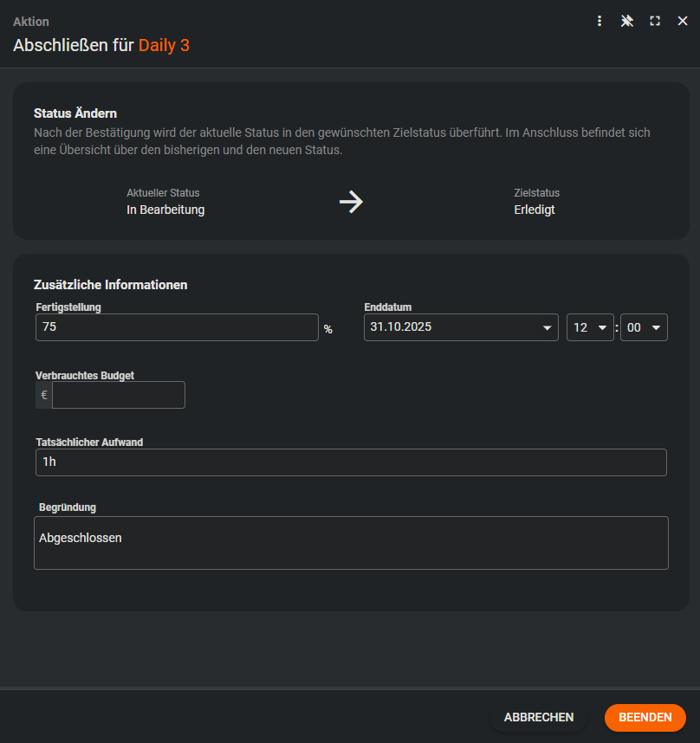Screen dimensions: 700x743
Task: Click the percent sign next to Fertigstellung
Action: [328, 329]
